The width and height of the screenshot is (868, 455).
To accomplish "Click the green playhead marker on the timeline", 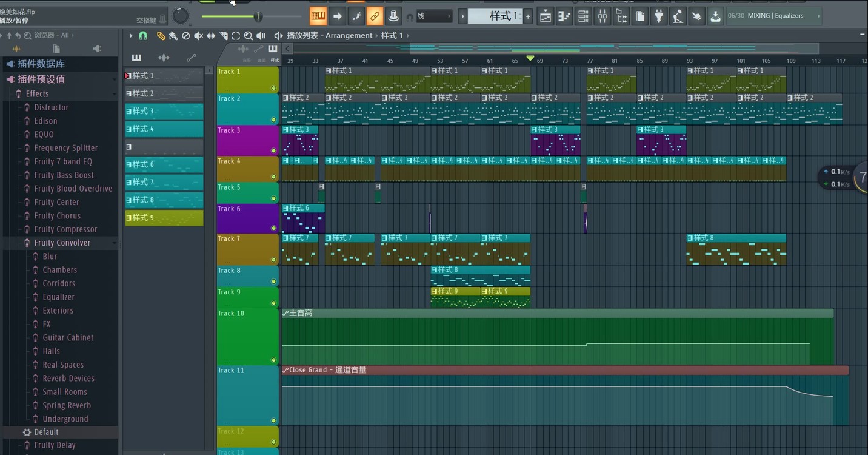I will pos(530,58).
